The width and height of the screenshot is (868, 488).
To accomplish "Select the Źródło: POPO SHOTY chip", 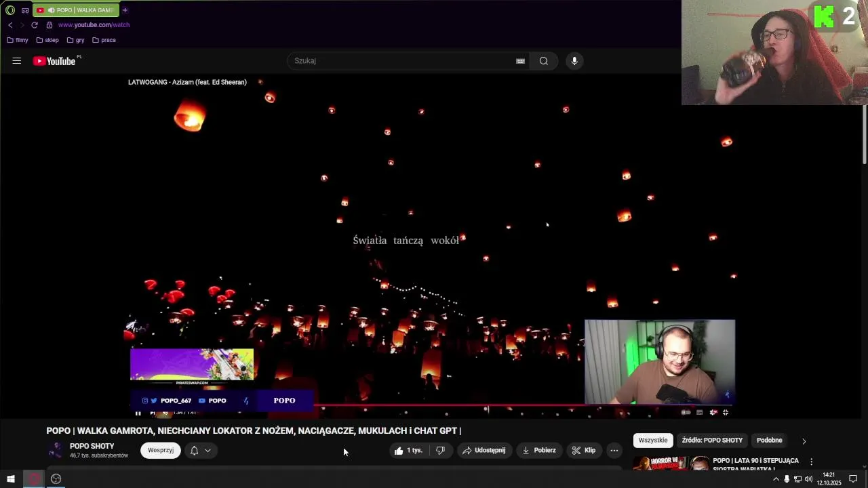I will coord(712,441).
